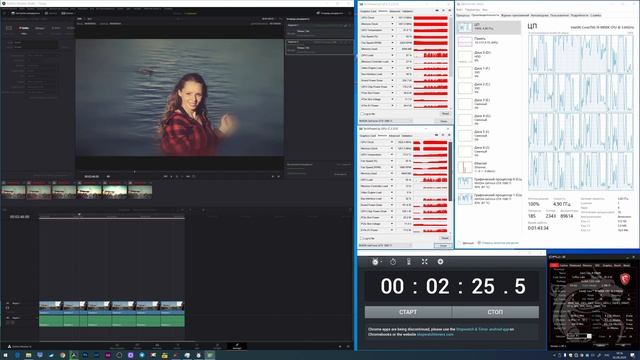Open the stopwatchtimers.com website link
Image resolution: width=640 pixels, height=360 pixels.
pos(435,334)
